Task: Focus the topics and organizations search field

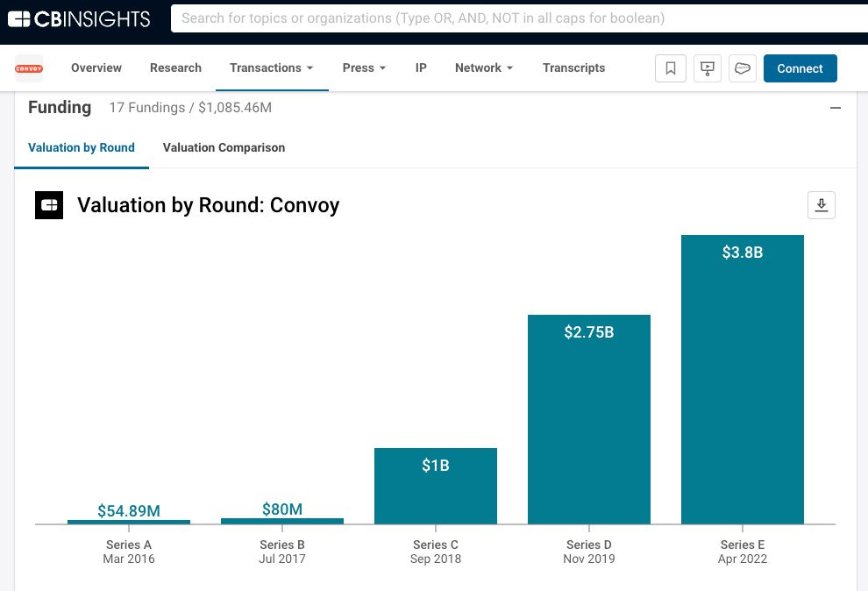Action: point(519,18)
